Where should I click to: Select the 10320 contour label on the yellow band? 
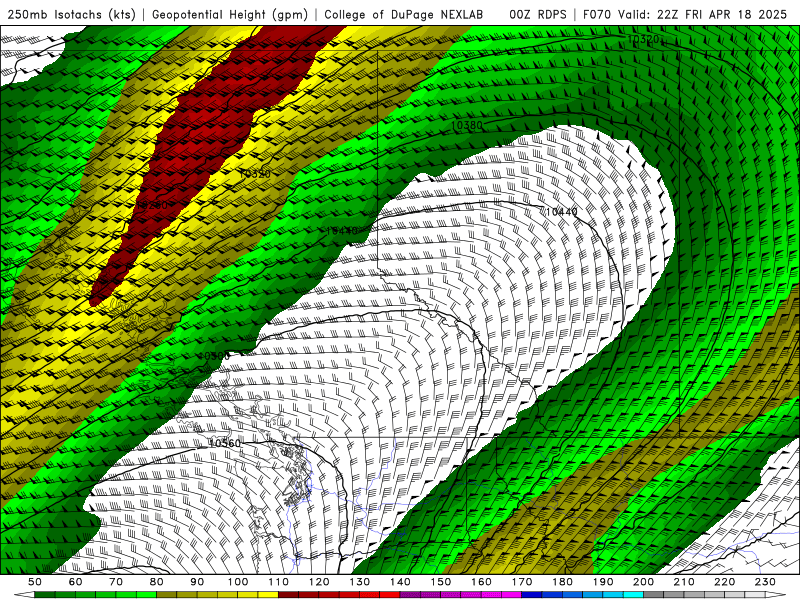coord(255,174)
